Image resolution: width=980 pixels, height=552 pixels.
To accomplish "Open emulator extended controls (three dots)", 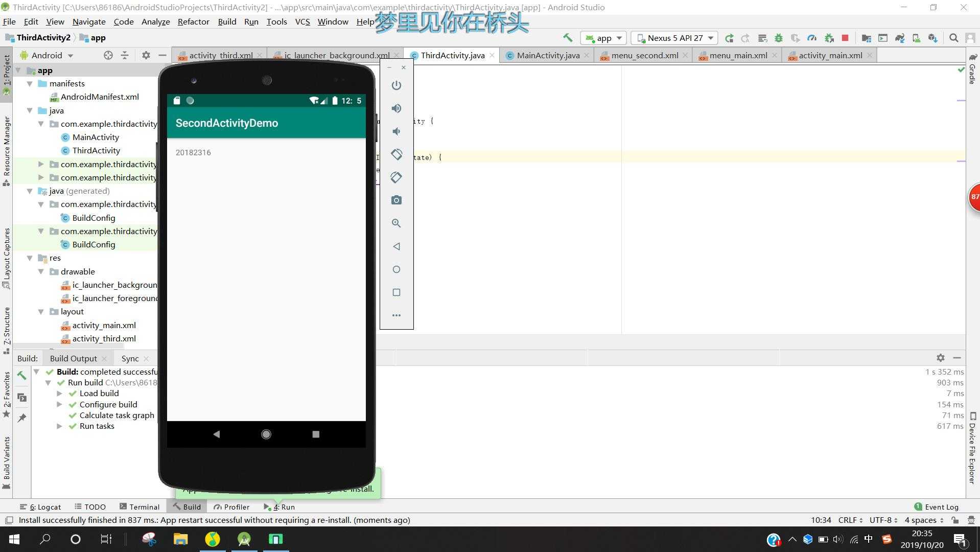I will coord(396,315).
